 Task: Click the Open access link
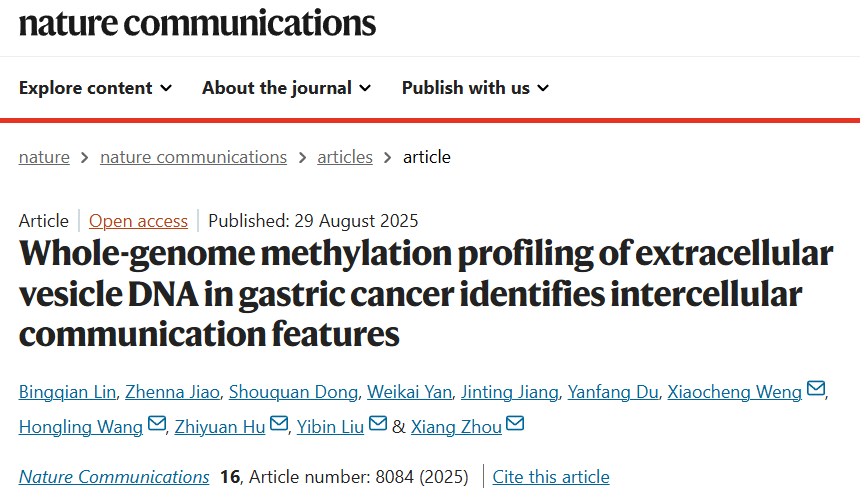[138, 221]
